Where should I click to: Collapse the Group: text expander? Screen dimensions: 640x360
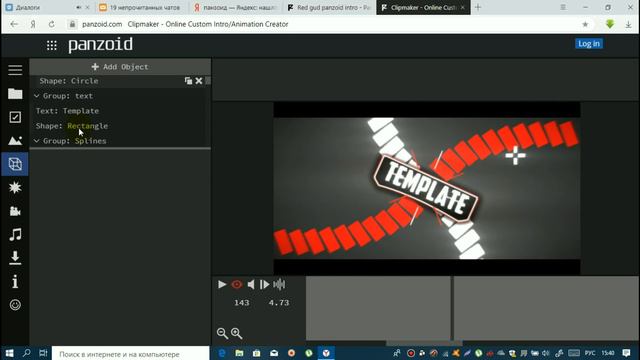coord(36,96)
